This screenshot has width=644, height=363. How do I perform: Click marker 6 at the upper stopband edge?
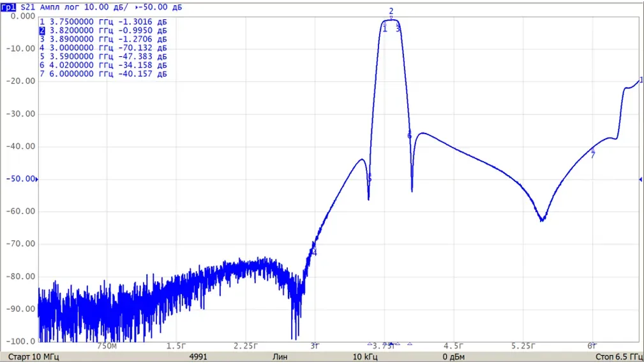click(x=410, y=135)
